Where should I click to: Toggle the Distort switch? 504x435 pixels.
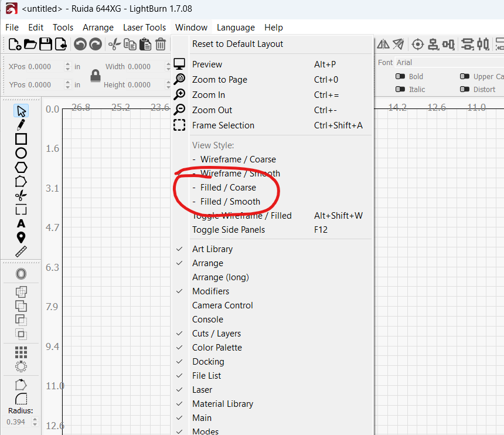pyautogui.click(x=465, y=89)
